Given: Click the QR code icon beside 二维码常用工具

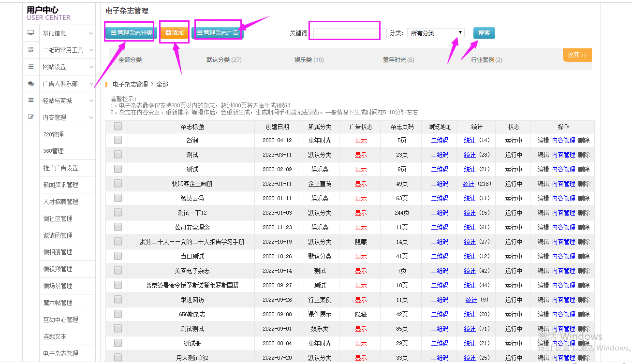Looking at the screenshot, I should (31, 50).
